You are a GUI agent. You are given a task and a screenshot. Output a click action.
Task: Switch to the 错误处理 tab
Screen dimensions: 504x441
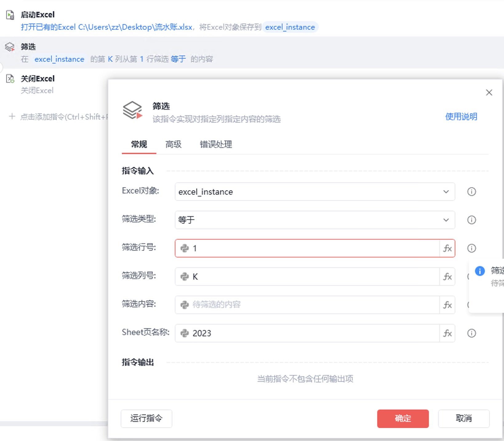[x=216, y=144]
